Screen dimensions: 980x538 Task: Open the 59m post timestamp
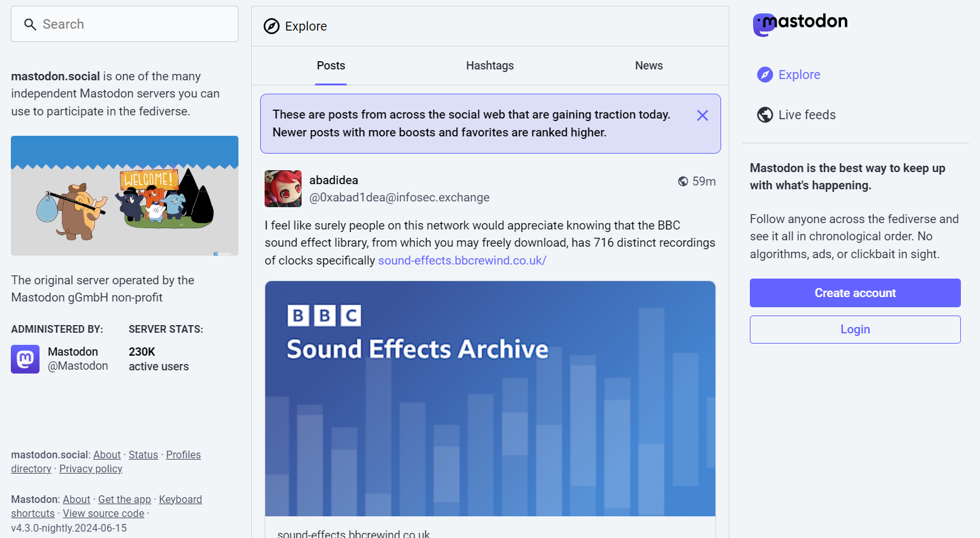point(704,182)
